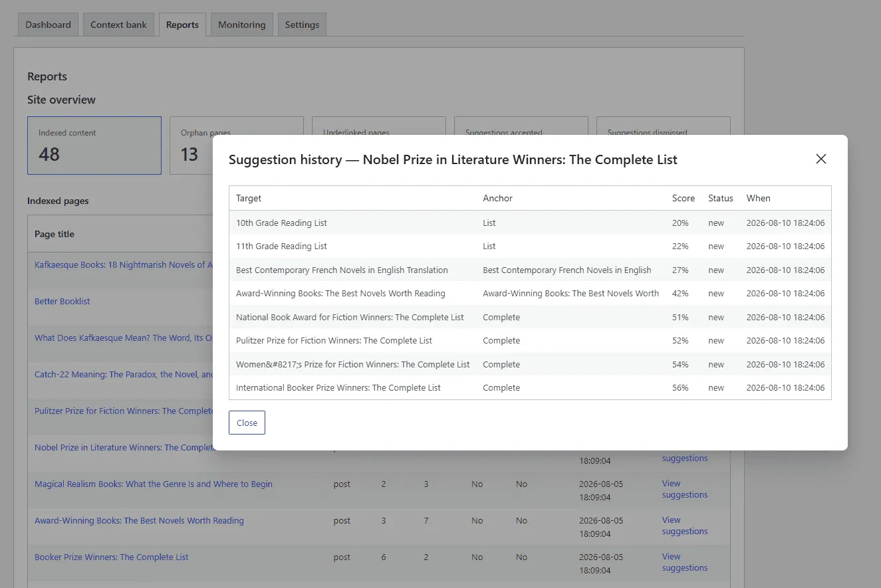Select the Reports tab

[x=182, y=25]
